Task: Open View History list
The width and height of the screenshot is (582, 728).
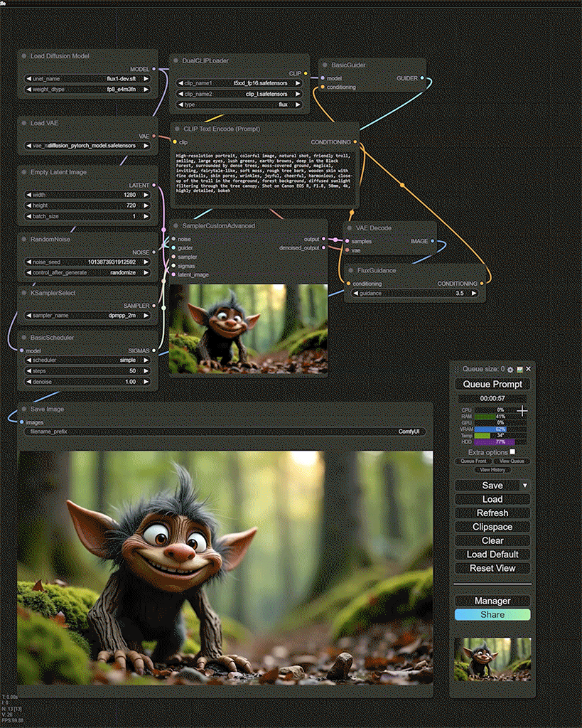Action: pyautogui.click(x=492, y=470)
